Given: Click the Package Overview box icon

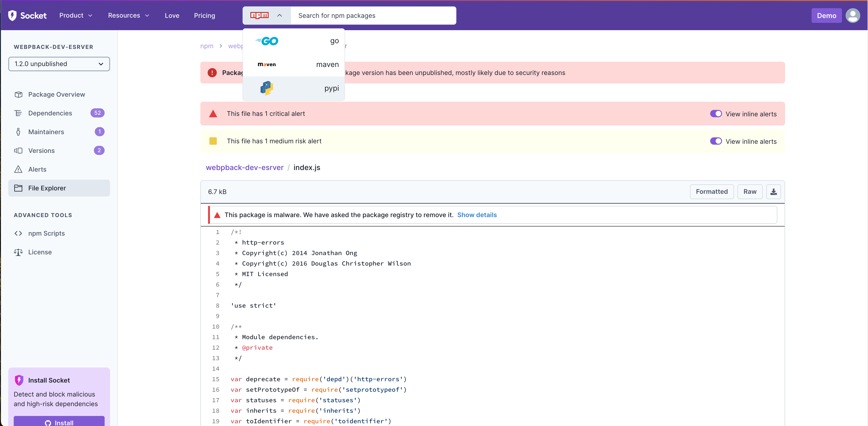Looking at the screenshot, I should click(19, 94).
